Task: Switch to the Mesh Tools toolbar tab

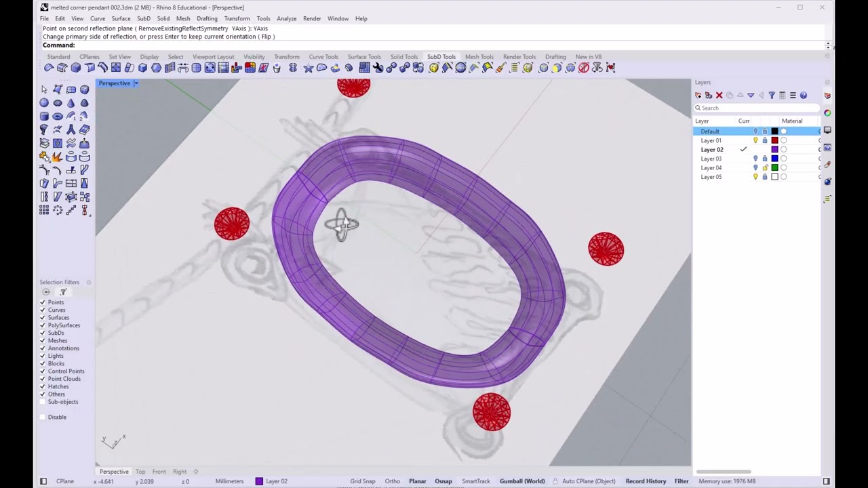Action: [x=479, y=57]
